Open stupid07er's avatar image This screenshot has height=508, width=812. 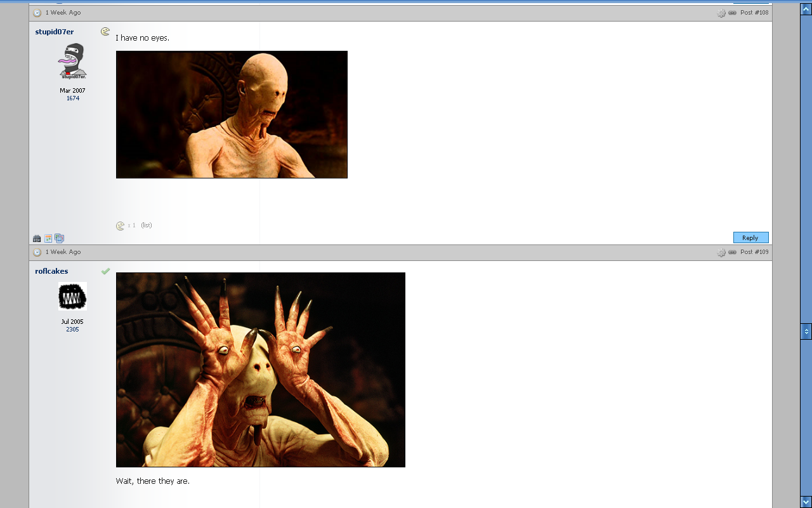[x=72, y=61]
